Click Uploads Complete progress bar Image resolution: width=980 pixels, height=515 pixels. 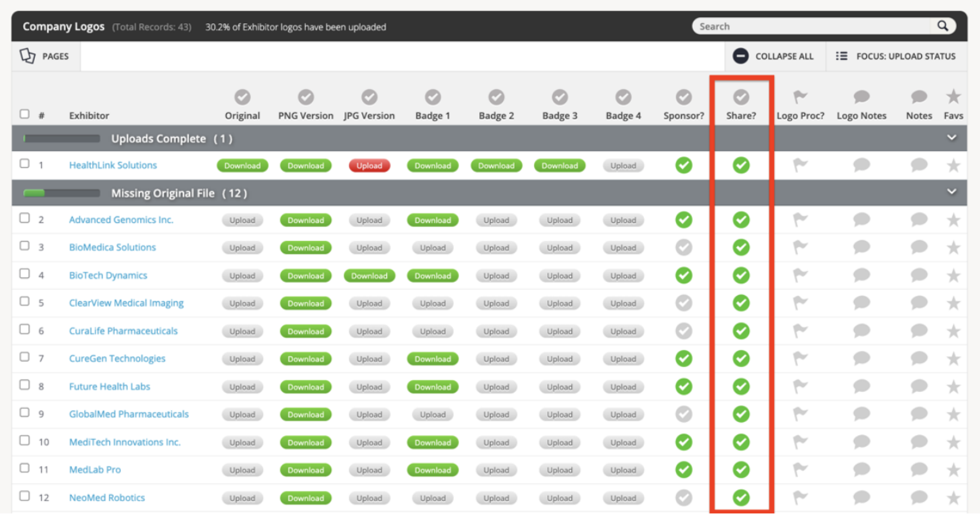(x=62, y=138)
